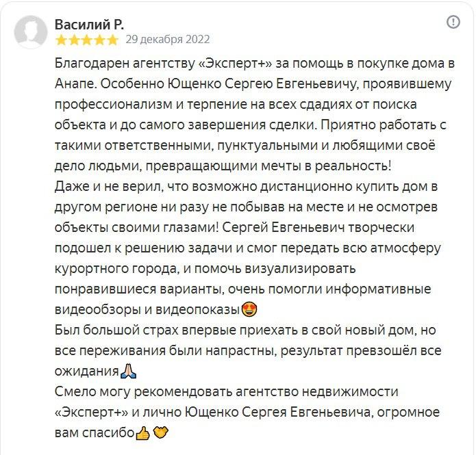This screenshot has height=455, width=476.
Task: Click the fifth yellow rating star
Action: (112, 40)
